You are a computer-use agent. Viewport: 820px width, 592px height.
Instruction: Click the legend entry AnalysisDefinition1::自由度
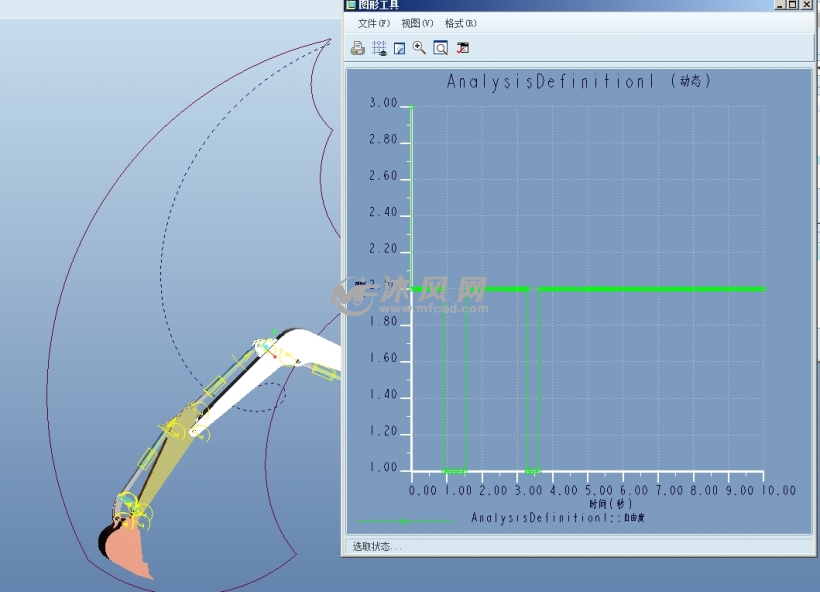pos(557,518)
